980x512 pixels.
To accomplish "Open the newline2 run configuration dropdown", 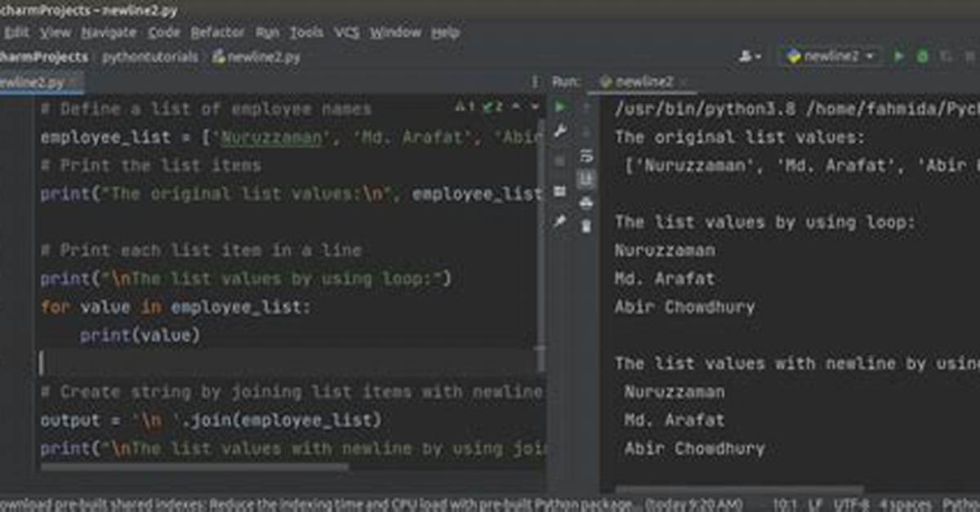I will [830, 56].
